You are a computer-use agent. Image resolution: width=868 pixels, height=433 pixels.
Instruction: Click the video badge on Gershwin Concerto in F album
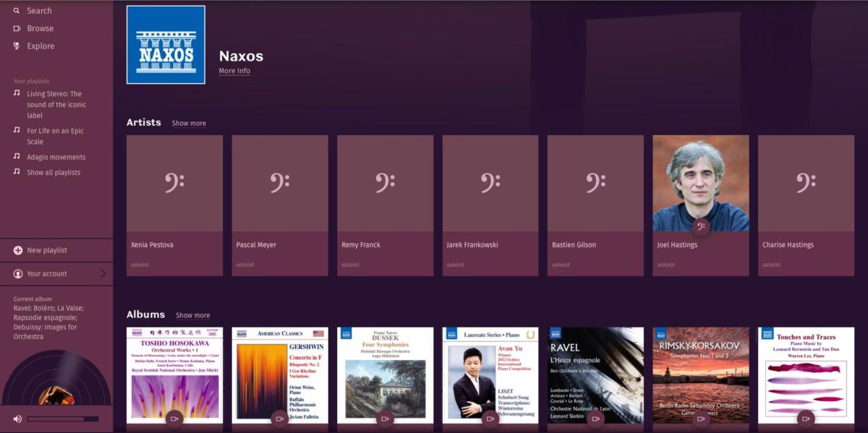(279, 419)
